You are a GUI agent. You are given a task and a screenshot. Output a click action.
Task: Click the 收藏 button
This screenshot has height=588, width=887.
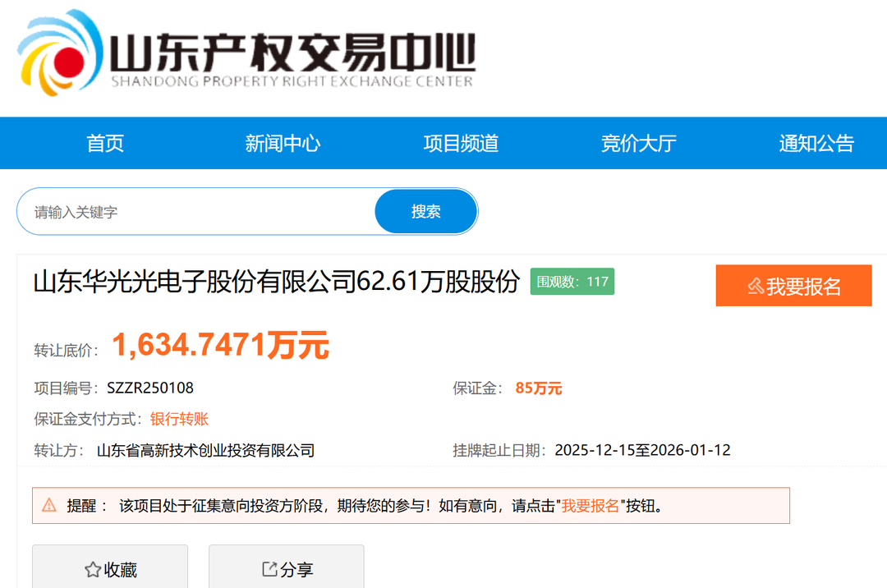click(110, 568)
